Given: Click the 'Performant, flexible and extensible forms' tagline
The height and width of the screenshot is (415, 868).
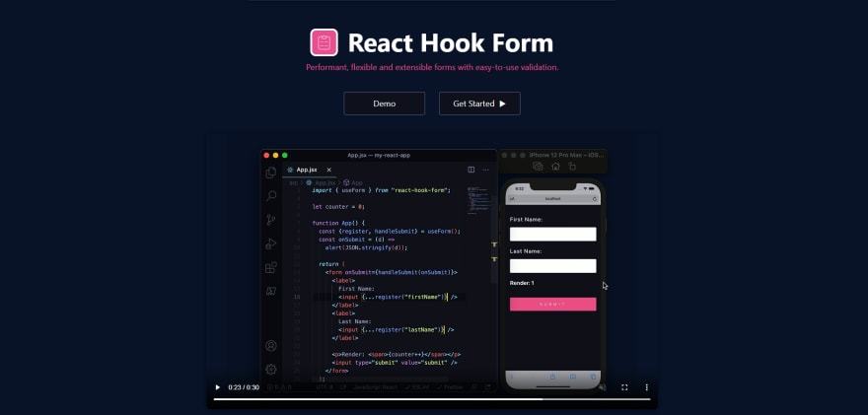Looking at the screenshot, I should coord(432,67).
